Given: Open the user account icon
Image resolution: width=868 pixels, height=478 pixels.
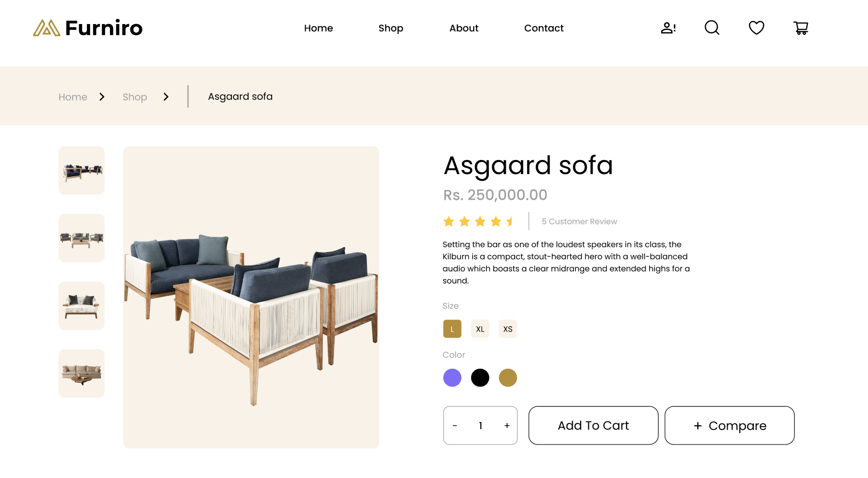Looking at the screenshot, I should tap(668, 28).
